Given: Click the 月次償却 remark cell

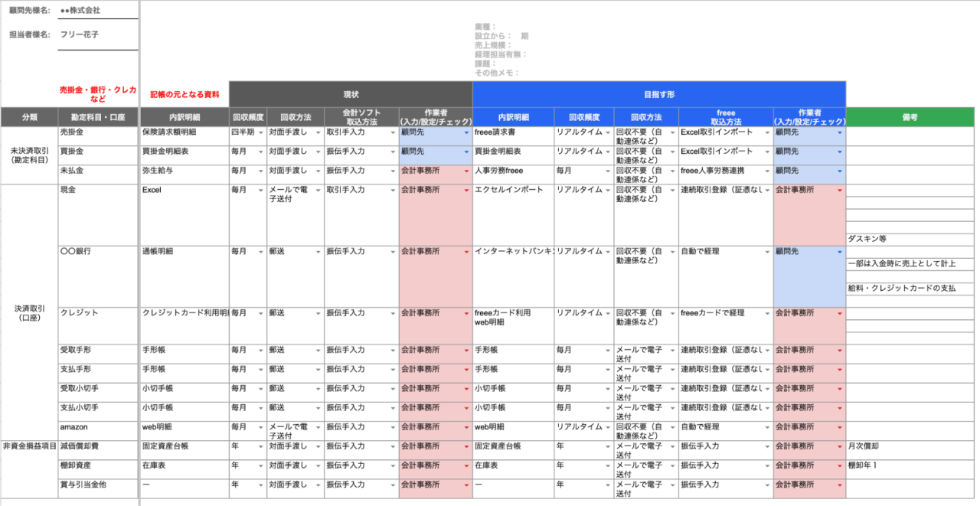Looking at the screenshot, I should (x=910, y=450).
